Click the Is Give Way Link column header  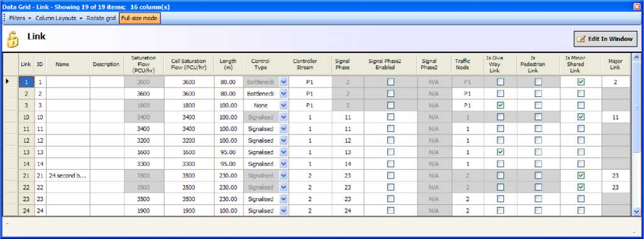click(x=500, y=65)
